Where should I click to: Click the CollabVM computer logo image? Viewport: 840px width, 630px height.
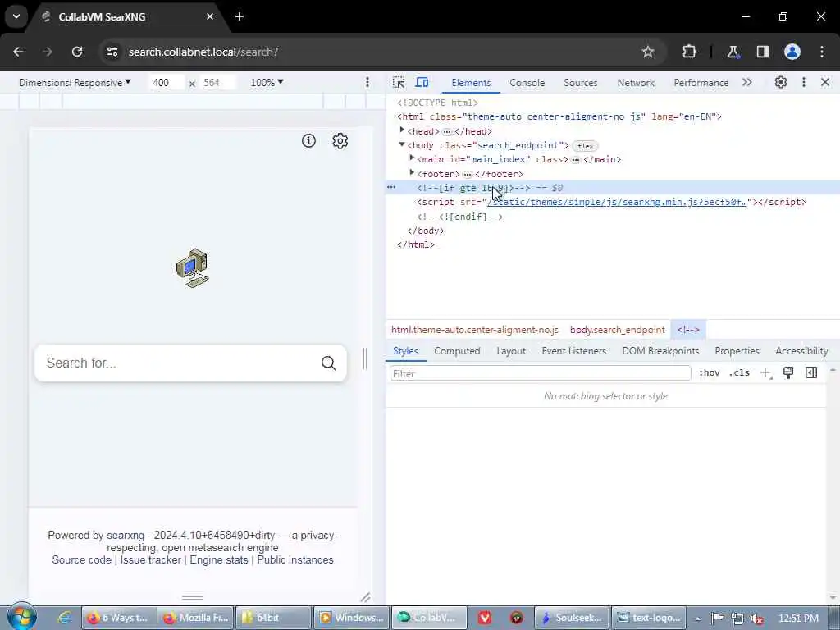(x=192, y=268)
